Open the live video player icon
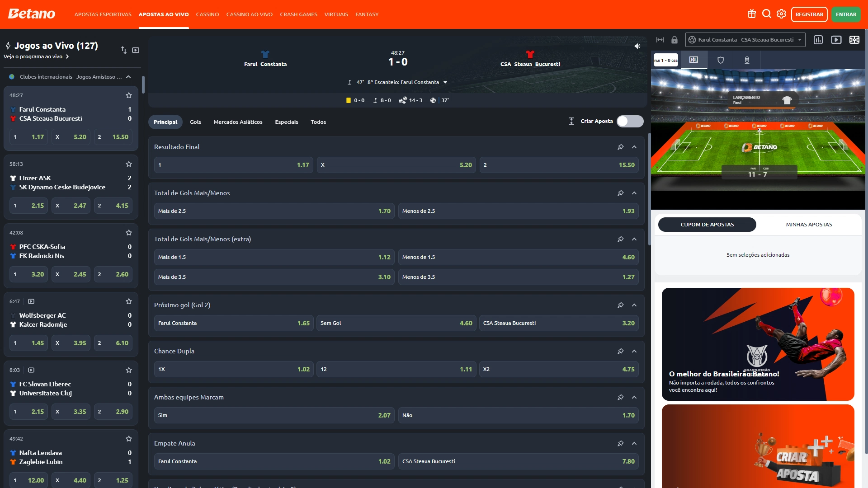This screenshot has width=868, height=488. [x=836, y=40]
